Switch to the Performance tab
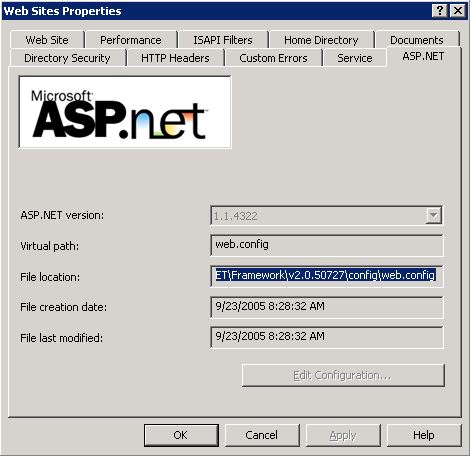Image resolution: width=470 pixels, height=456 pixels. 131,40
